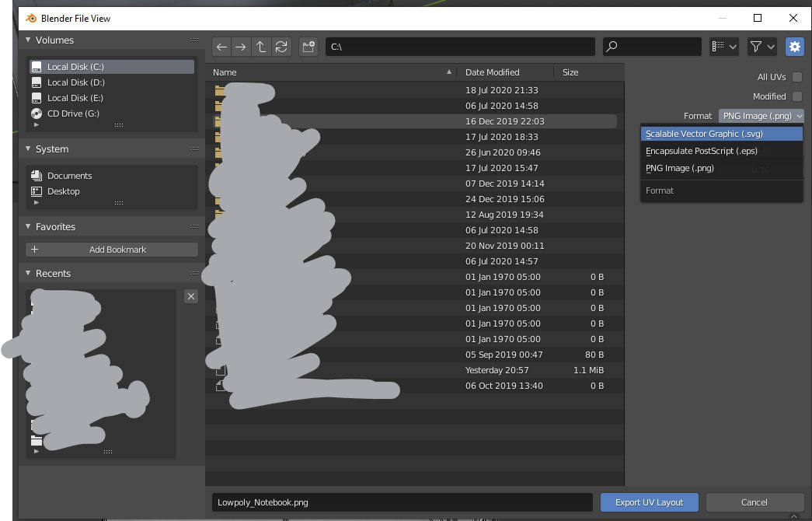
Task: Sort files by Name column header
Action: click(332, 72)
